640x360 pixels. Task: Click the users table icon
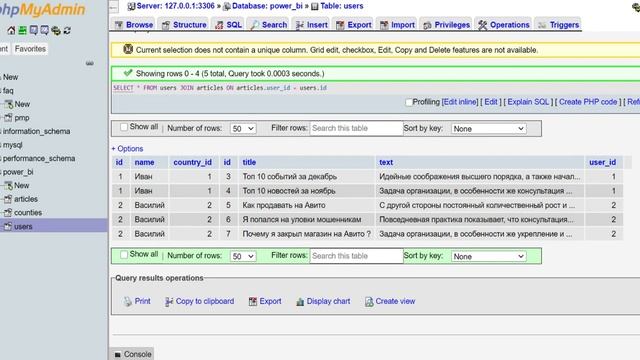pyautogui.click(x=8, y=226)
